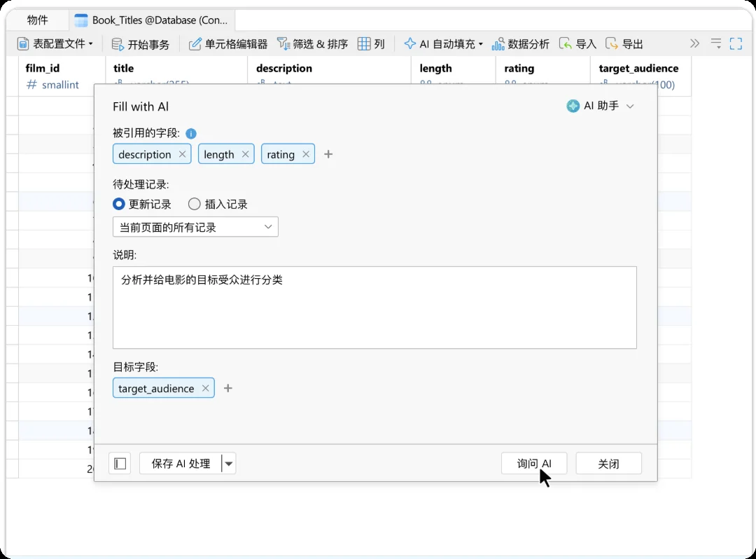756x559 pixels.
Task: Open the 列 columns tool
Action: pyautogui.click(x=371, y=44)
